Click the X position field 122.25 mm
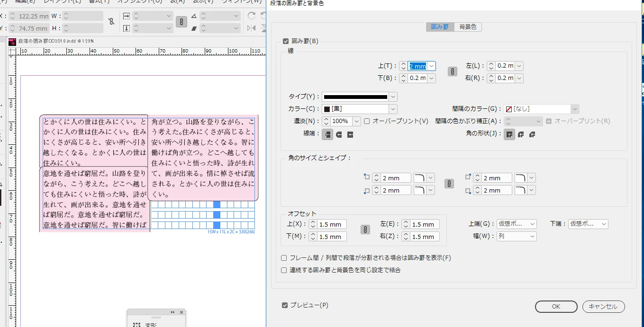 pos(34,16)
